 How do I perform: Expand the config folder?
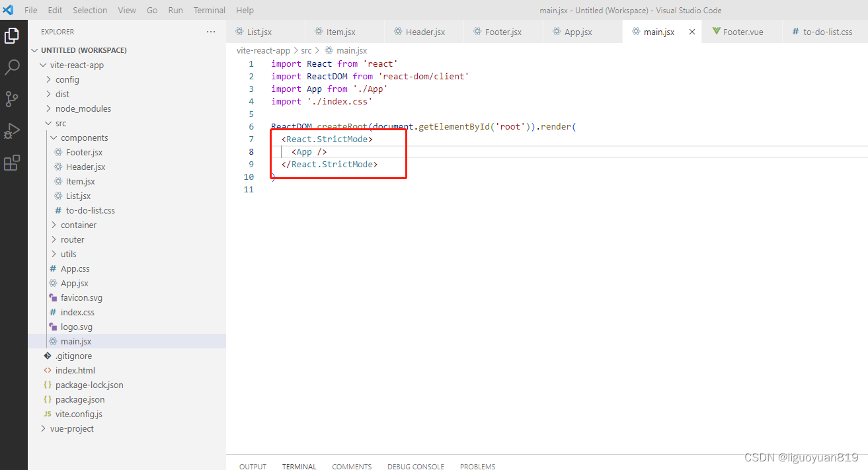pos(67,79)
